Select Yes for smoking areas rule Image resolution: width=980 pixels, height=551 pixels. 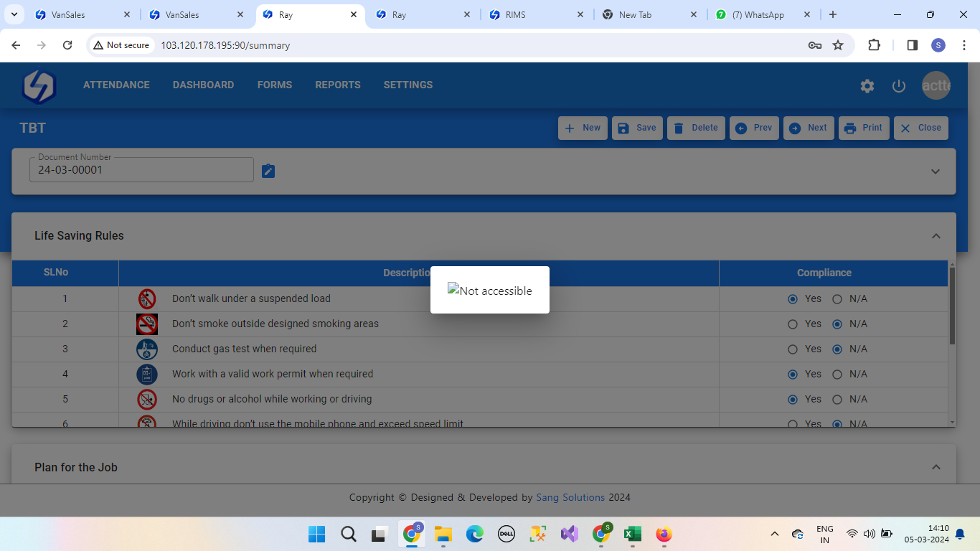tap(793, 324)
